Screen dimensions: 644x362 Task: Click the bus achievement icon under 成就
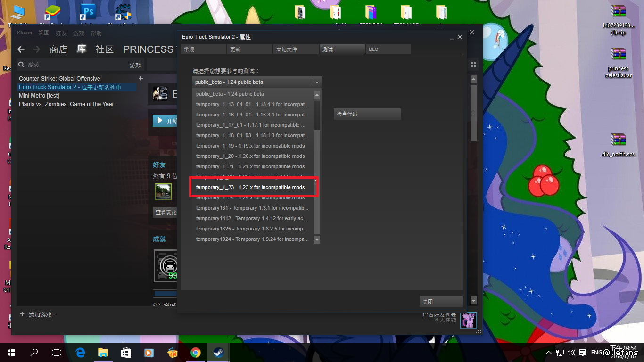[165, 265]
